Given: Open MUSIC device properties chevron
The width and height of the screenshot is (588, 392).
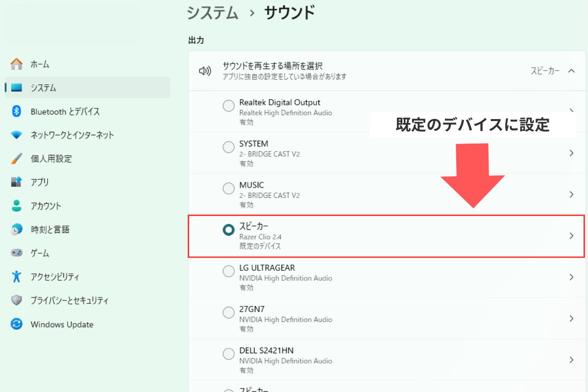Looking at the screenshot, I should pos(571,195).
